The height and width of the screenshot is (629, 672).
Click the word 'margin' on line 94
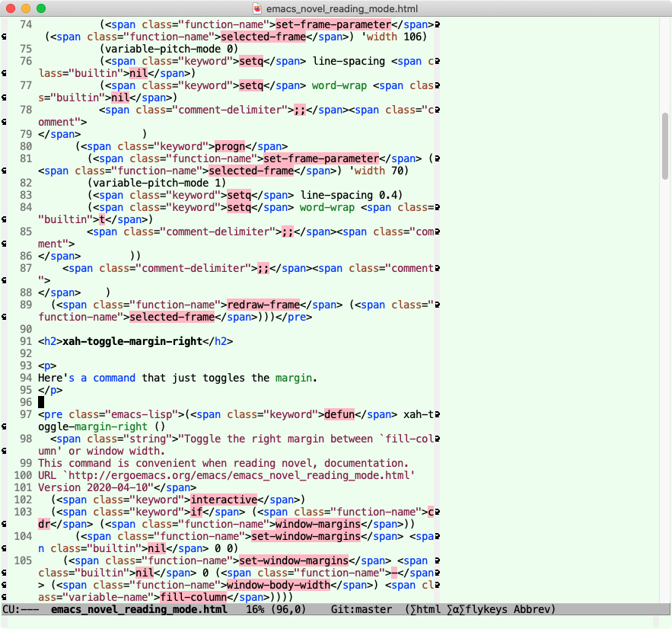[294, 378]
